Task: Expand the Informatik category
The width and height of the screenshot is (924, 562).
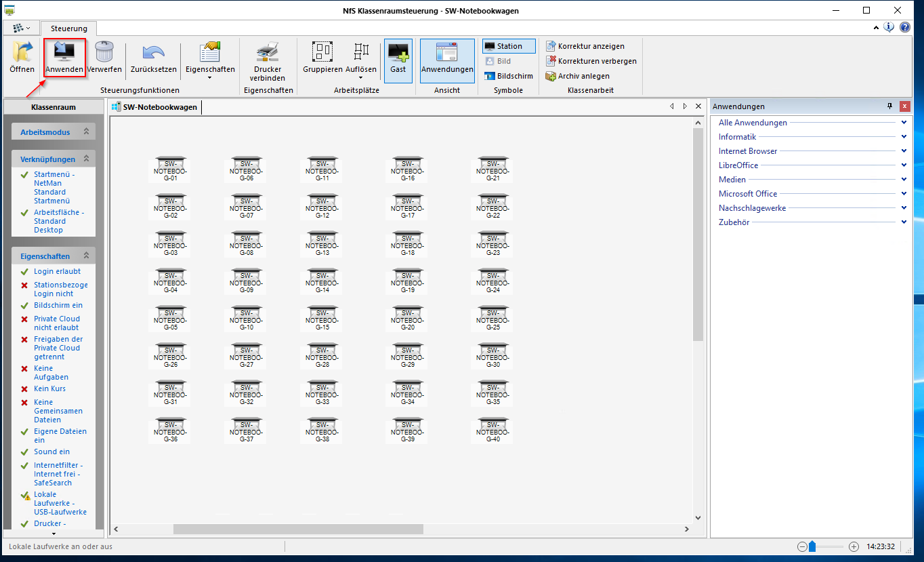Action: click(904, 137)
